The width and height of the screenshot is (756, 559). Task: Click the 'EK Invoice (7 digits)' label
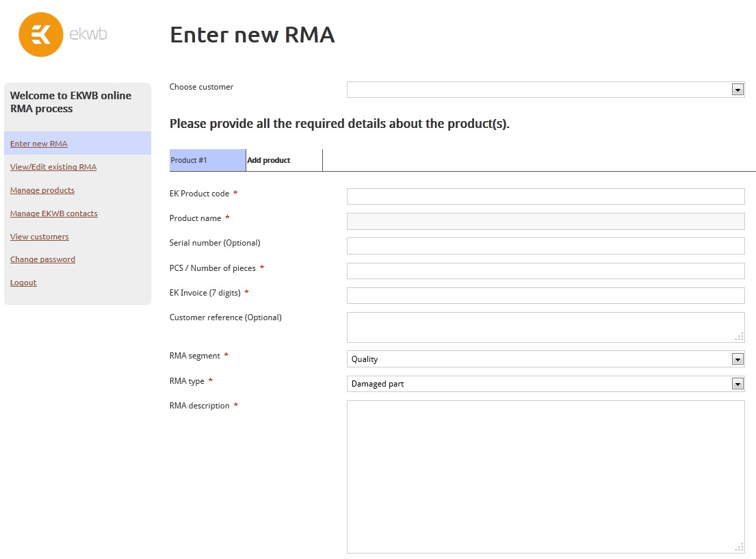coord(205,293)
